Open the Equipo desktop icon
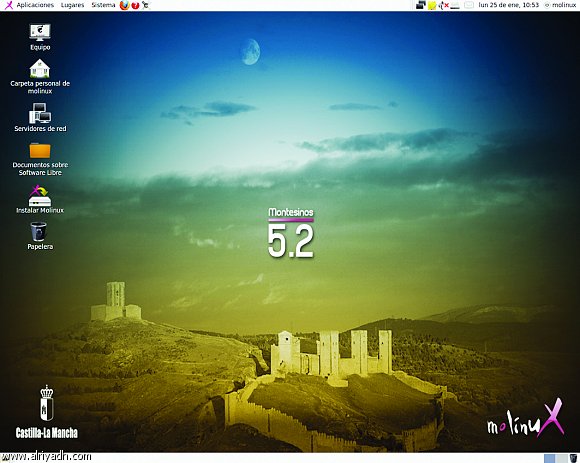 pos(40,37)
